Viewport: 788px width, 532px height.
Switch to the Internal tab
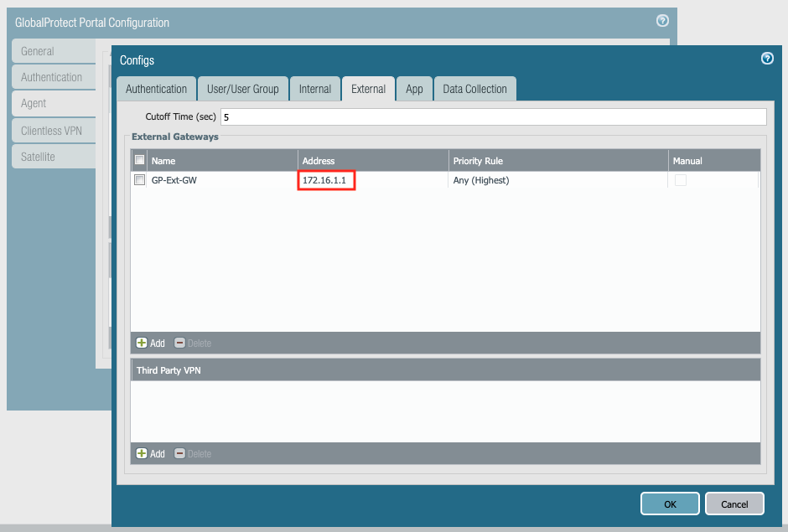(x=315, y=89)
